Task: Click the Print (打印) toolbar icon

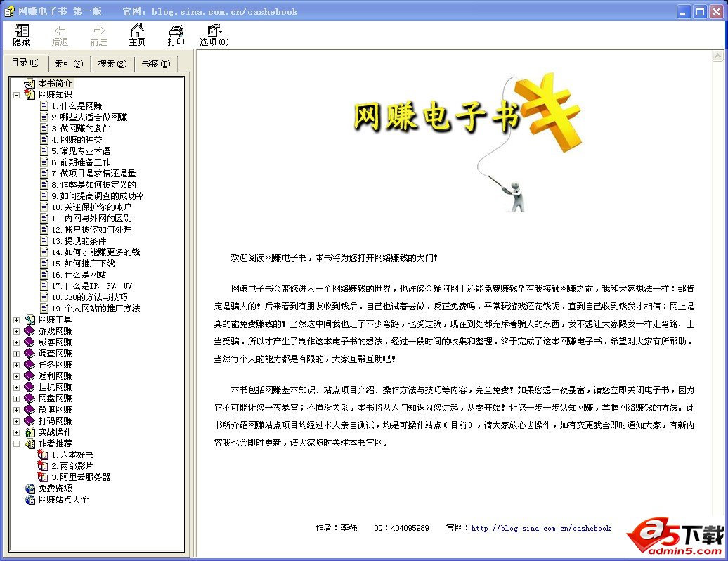Action: (176, 31)
